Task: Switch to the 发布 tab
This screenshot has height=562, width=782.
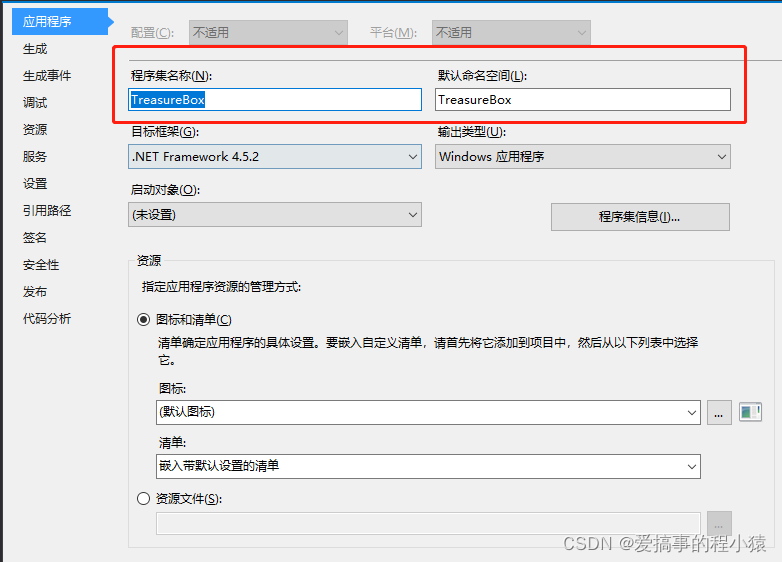Action: 35,292
